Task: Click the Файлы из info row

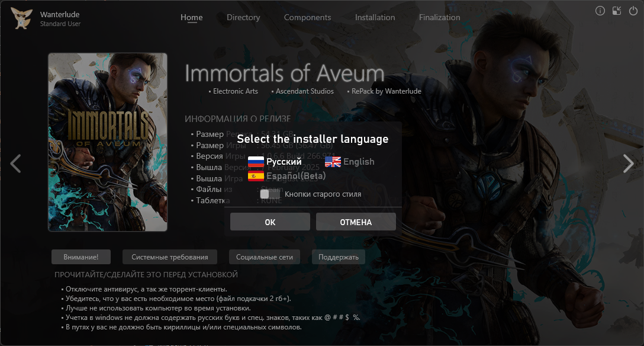Action: 237,190
